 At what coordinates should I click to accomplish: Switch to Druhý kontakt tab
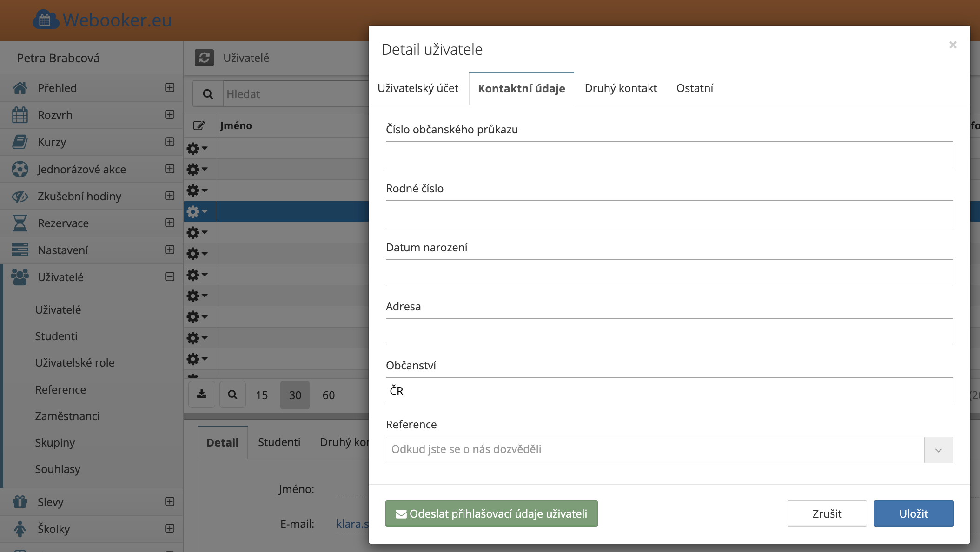point(621,88)
